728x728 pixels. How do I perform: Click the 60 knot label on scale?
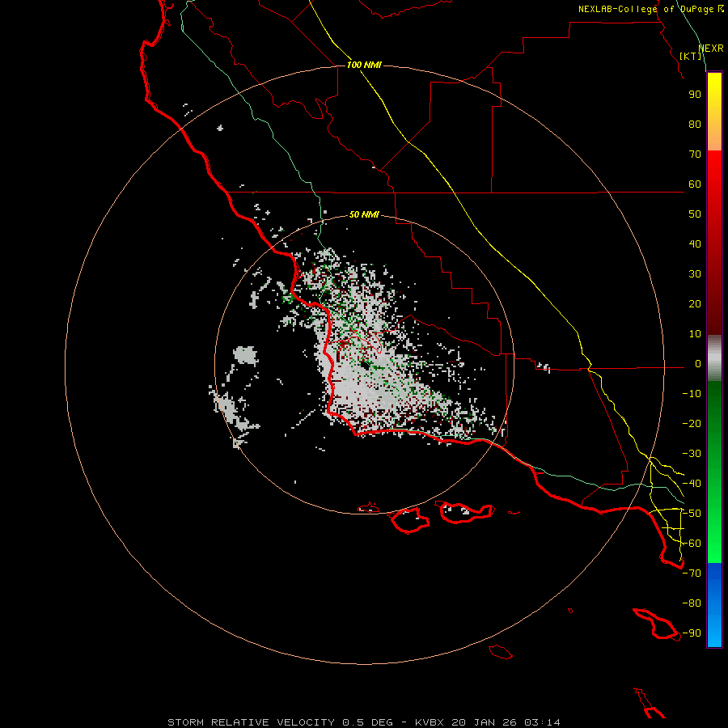(695, 184)
